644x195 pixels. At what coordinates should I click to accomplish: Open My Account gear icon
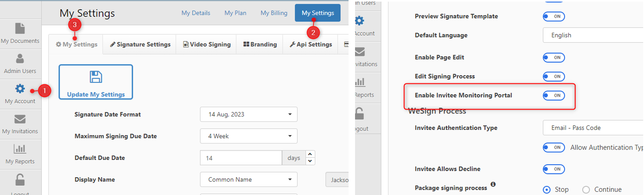tap(20, 89)
